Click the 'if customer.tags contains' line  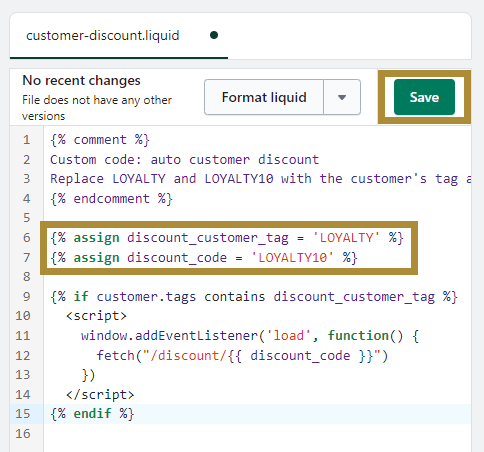click(x=254, y=297)
